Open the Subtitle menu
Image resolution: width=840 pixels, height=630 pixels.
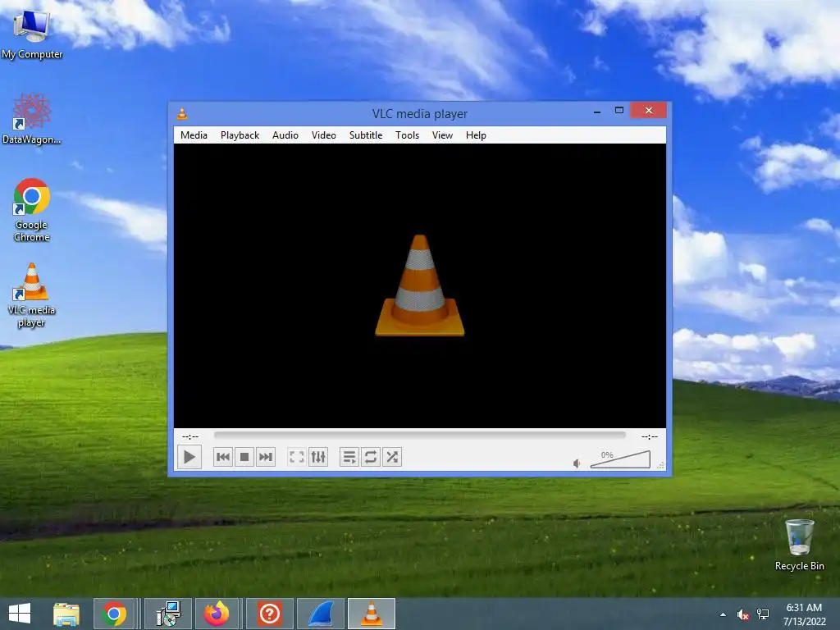tap(366, 135)
